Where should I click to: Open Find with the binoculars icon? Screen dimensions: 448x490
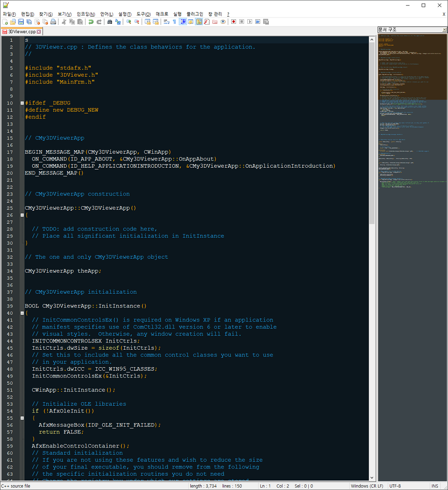click(110, 22)
